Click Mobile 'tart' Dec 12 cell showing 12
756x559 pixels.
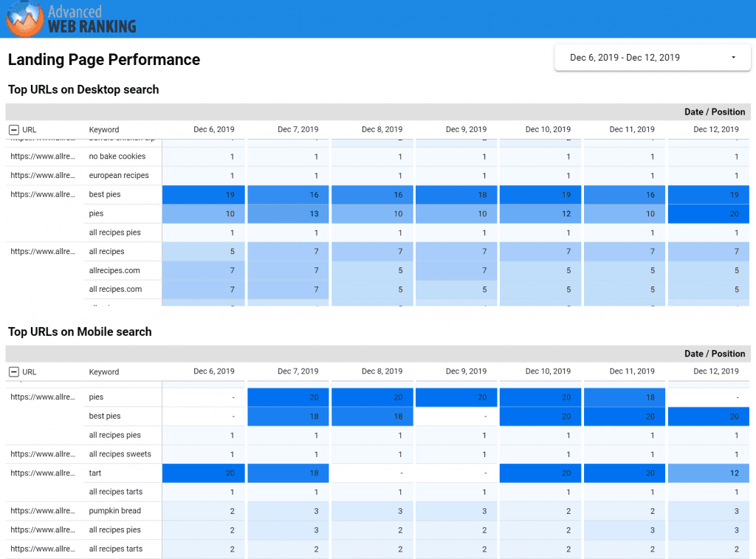(x=708, y=473)
